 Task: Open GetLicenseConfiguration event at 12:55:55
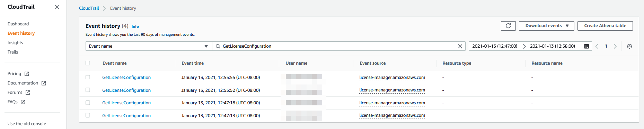(126, 78)
